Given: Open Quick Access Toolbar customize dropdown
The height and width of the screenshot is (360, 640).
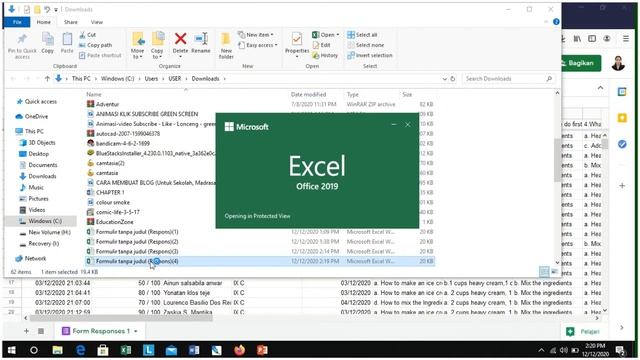Looking at the screenshot, I should pyautogui.click(x=56, y=9).
